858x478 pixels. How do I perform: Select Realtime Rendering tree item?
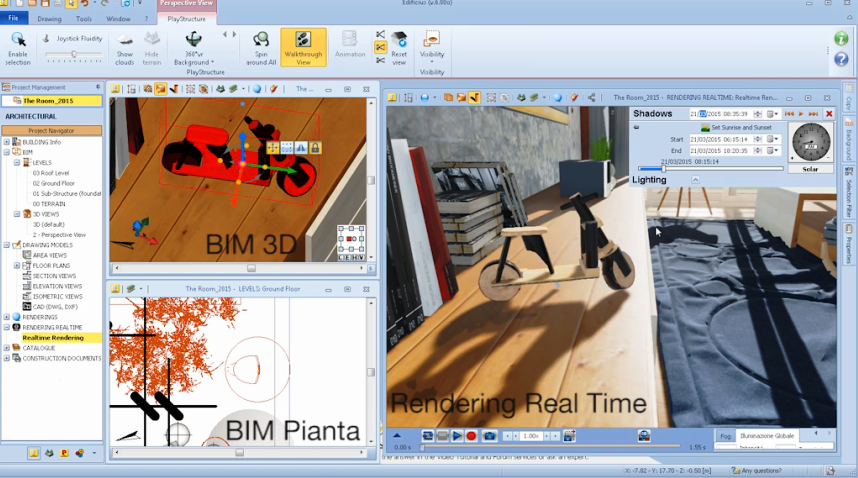click(53, 338)
